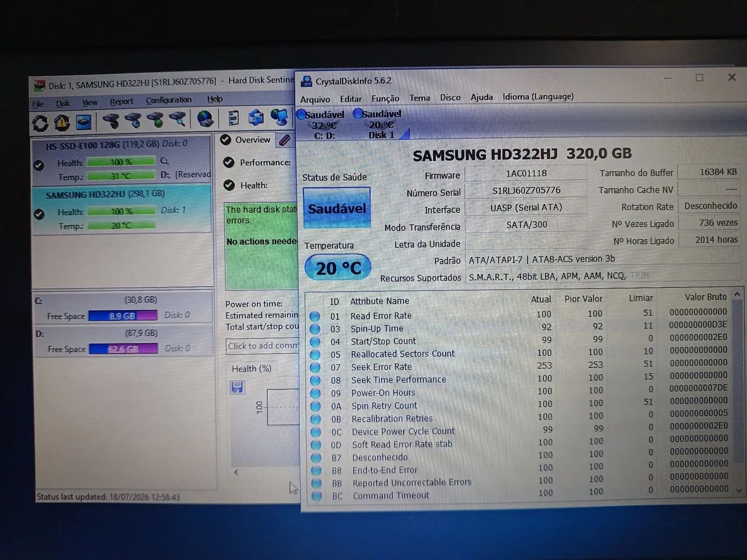Click the refresh arrows icon in Hard Disk Sentinel toolbar

pyautogui.click(x=40, y=123)
